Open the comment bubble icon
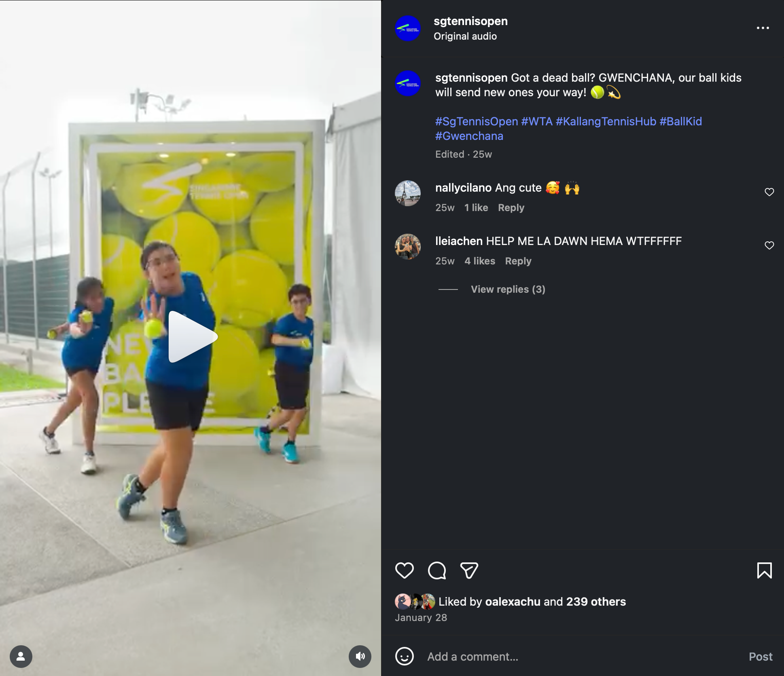The image size is (784, 676). 437,570
